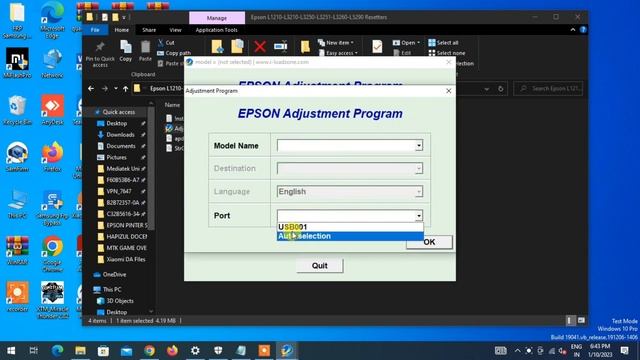The image size is (640, 360).
Task: Select OneDrive in navigation pane
Action: point(114,274)
